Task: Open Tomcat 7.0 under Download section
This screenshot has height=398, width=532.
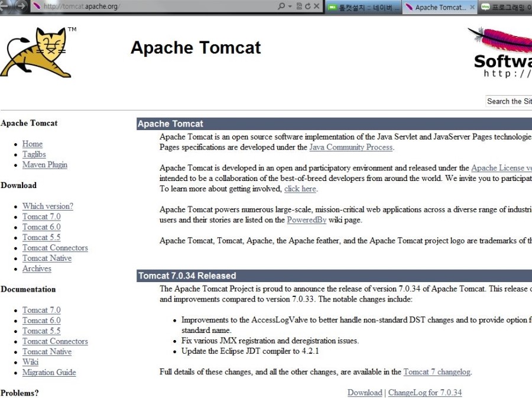Action: click(41, 216)
